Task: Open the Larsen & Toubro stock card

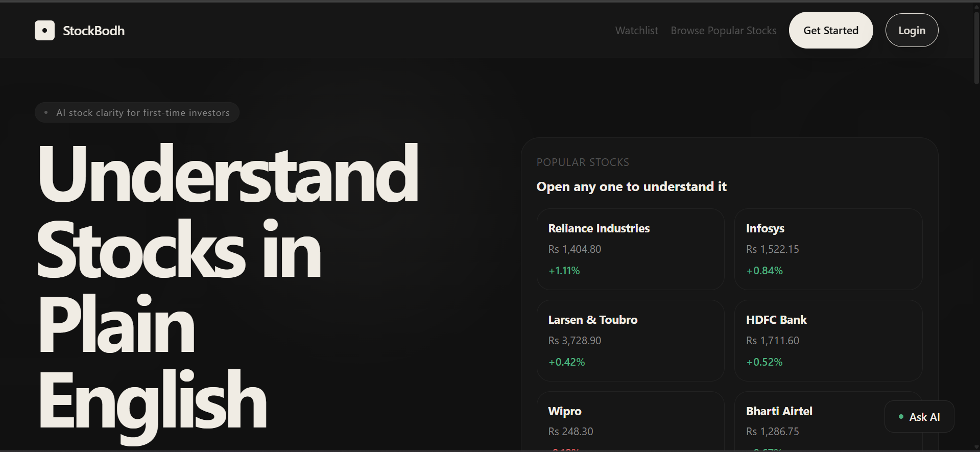Action: click(x=630, y=341)
